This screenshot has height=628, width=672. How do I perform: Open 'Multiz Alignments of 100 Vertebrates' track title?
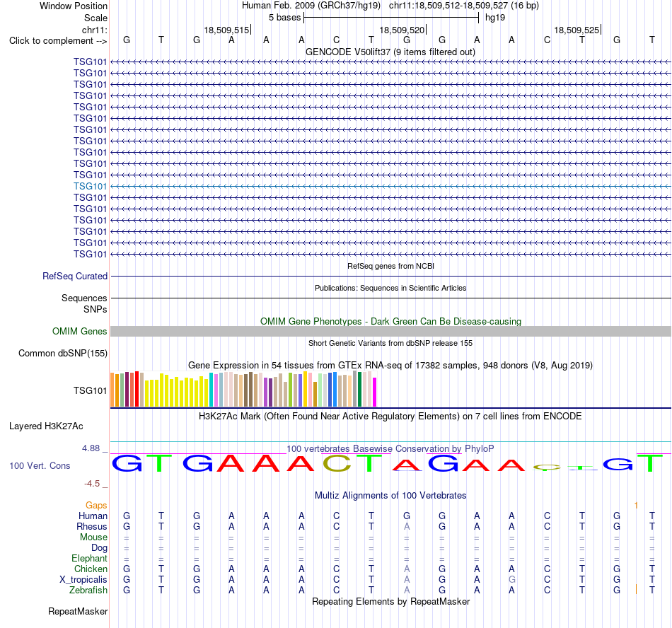[390, 496]
